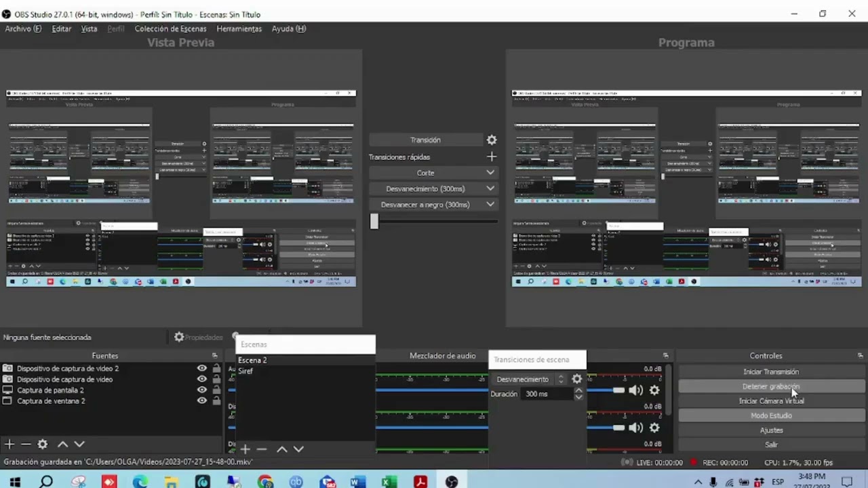Remove the scene with the minus icon
The width and height of the screenshot is (868, 488).
click(262, 449)
